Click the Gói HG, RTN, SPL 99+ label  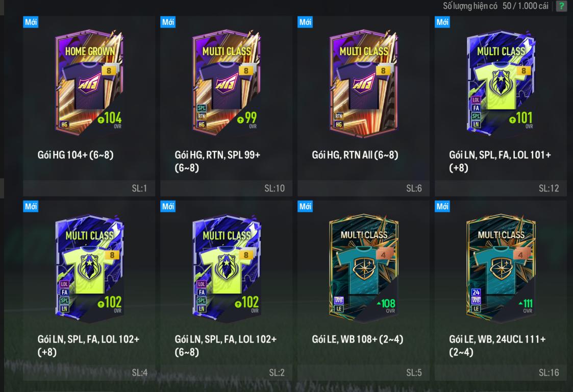tap(217, 155)
